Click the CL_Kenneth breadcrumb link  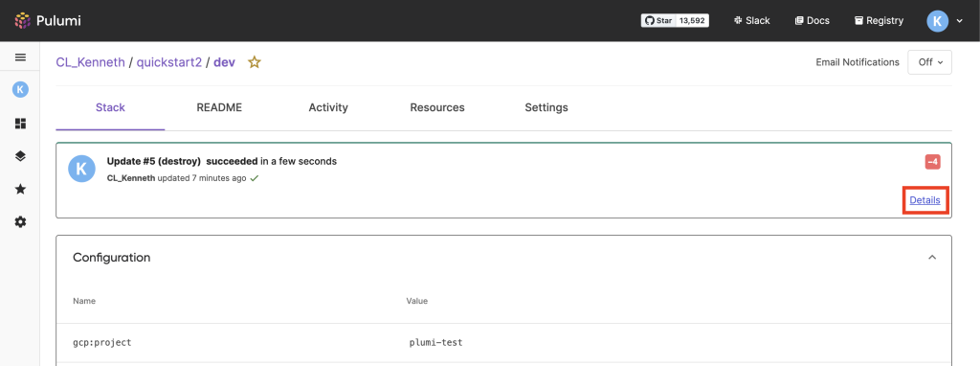(x=91, y=62)
